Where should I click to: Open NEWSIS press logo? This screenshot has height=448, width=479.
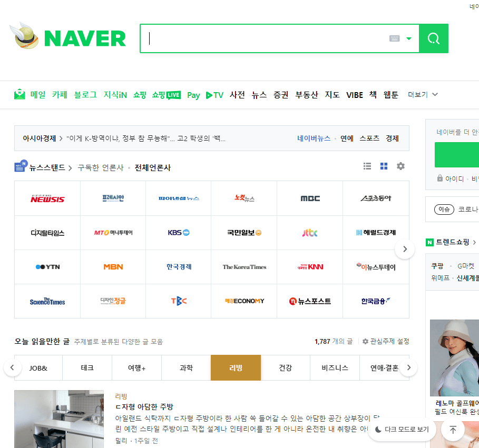coord(47,198)
